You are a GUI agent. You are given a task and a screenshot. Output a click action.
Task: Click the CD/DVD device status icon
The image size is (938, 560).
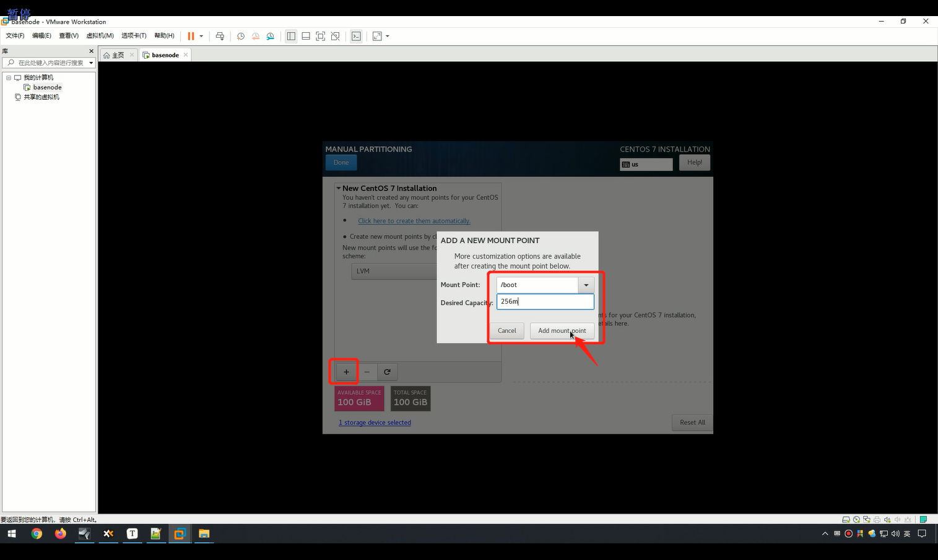point(856,520)
